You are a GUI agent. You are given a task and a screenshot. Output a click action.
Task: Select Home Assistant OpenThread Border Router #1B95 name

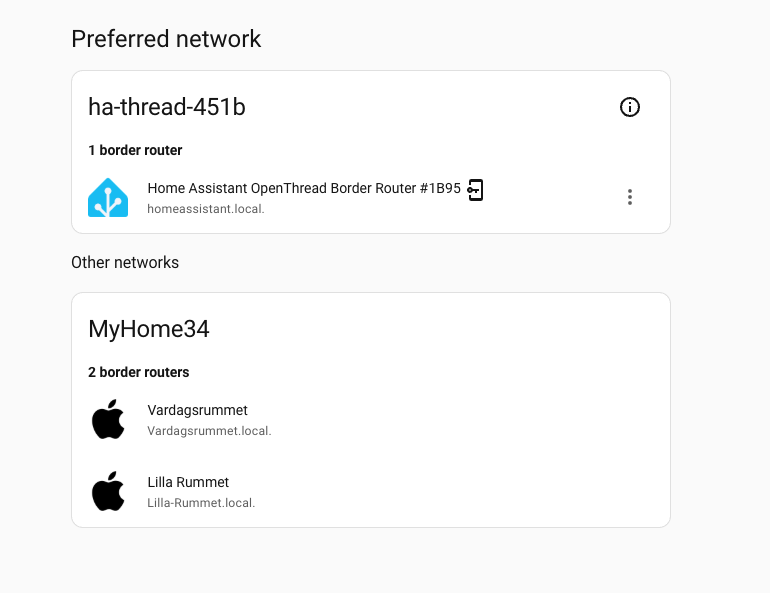pyautogui.click(x=304, y=188)
